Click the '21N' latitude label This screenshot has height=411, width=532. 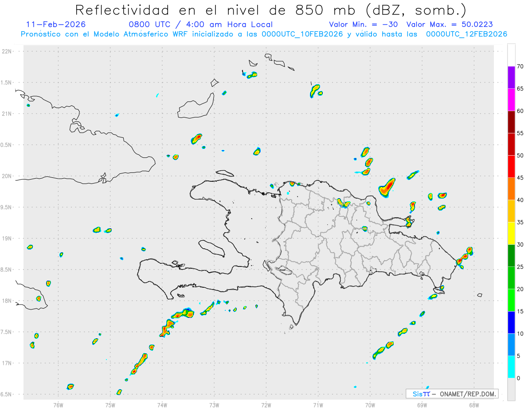tap(7, 114)
